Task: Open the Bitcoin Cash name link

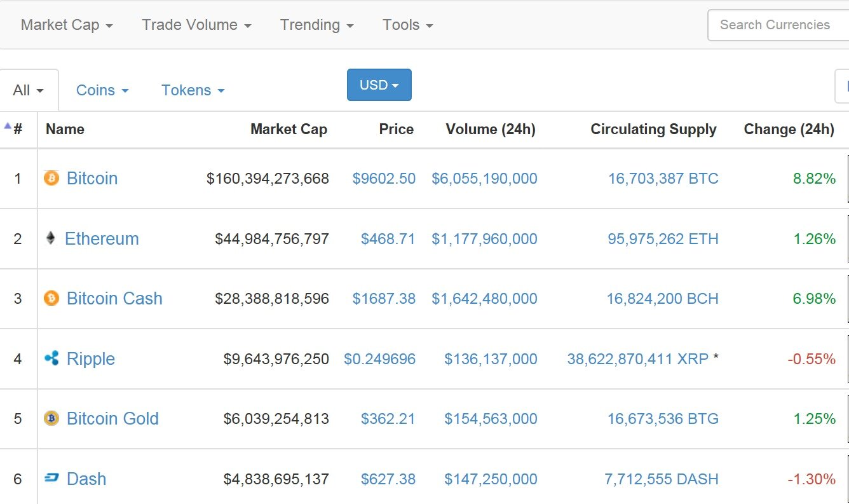Action: 114,298
